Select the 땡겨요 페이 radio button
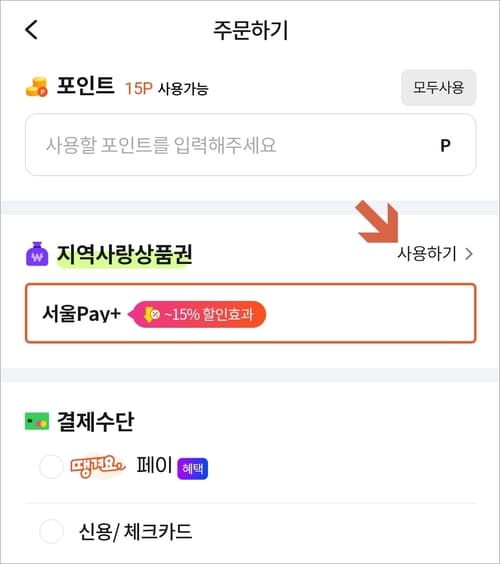 click(51, 466)
